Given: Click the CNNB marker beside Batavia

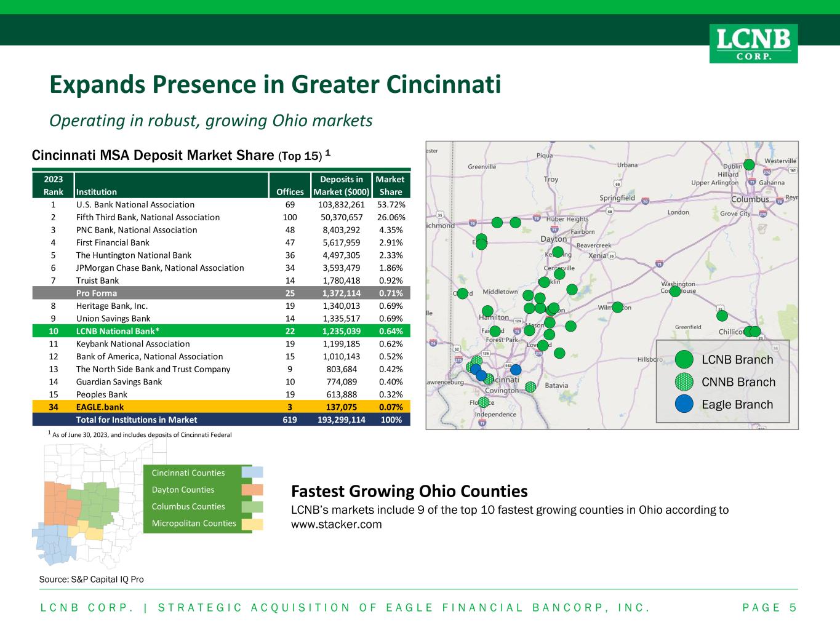Looking at the screenshot, I should [x=531, y=386].
